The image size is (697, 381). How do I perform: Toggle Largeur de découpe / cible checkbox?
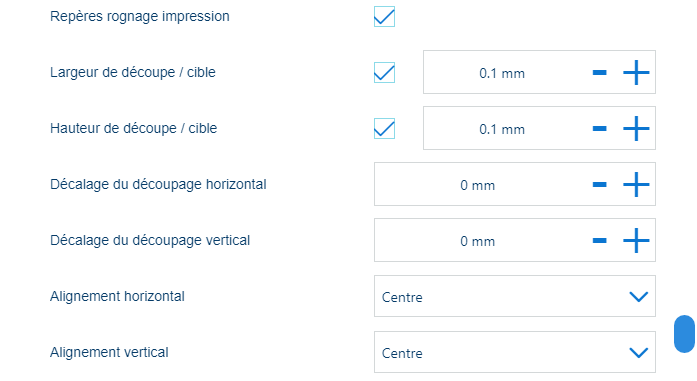(x=385, y=72)
